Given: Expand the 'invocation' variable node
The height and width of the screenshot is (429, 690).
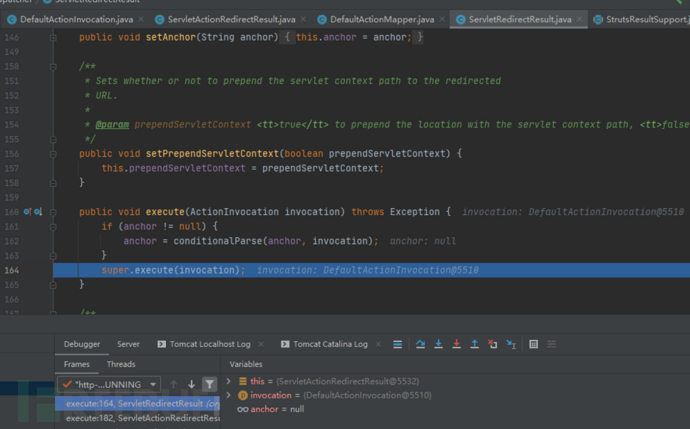Looking at the screenshot, I should [228, 395].
